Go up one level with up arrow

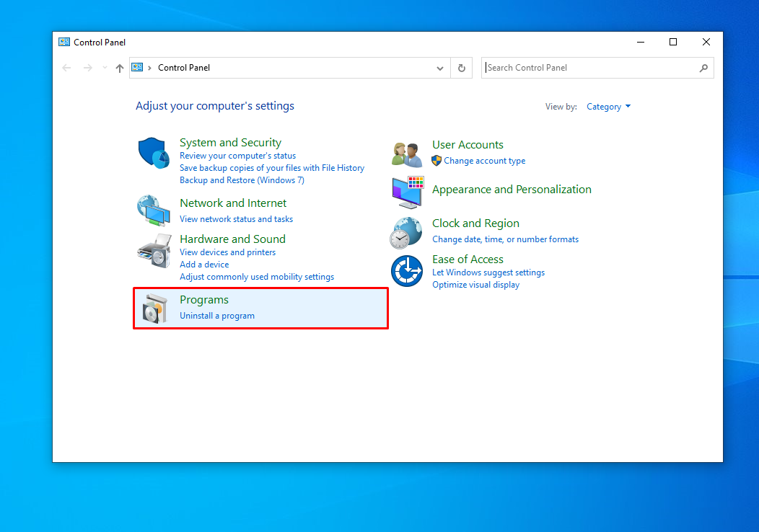[x=120, y=68]
